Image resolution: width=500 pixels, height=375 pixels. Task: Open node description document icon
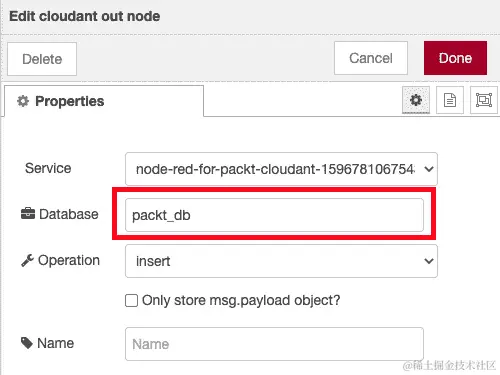click(x=450, y=100)
